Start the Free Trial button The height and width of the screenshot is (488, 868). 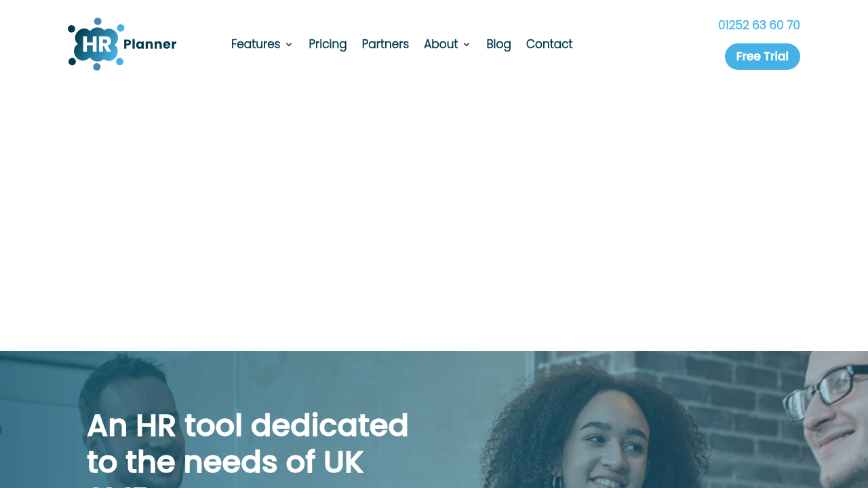[x=762, y=56]
